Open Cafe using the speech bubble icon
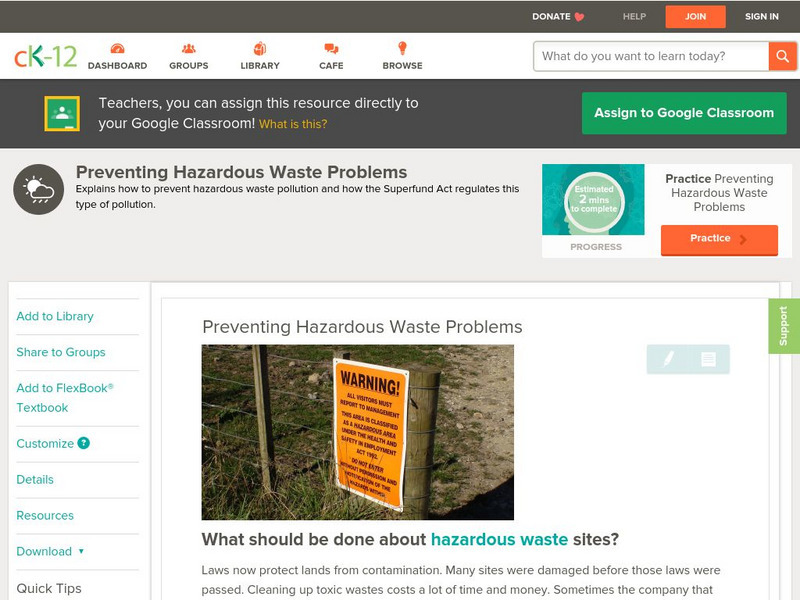Screen dimensions: 800x600 329,48
